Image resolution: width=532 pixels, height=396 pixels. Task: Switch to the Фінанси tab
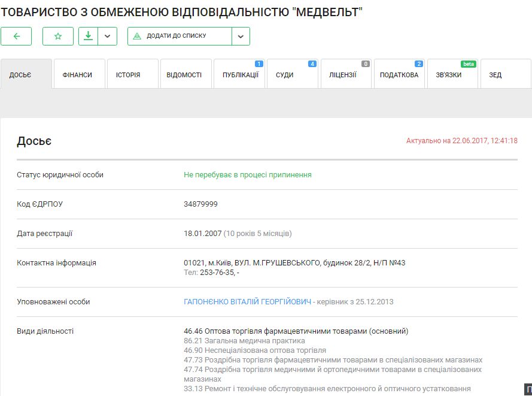[77, 75]
